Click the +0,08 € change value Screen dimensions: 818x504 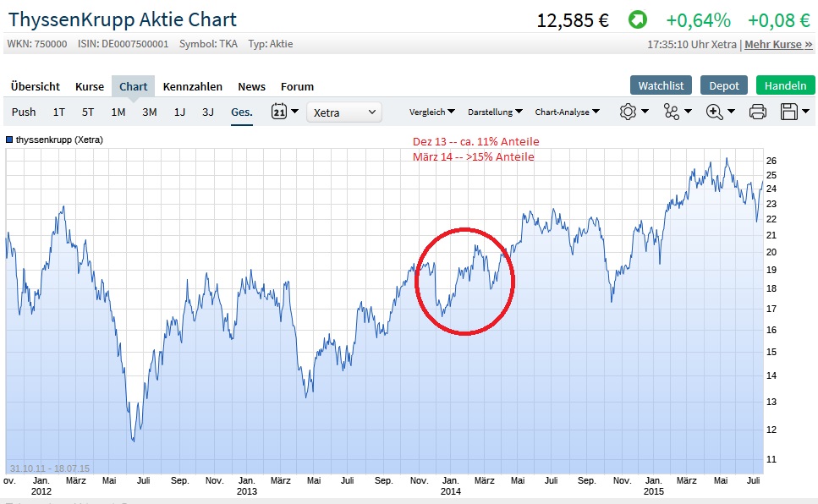[779, 20]
